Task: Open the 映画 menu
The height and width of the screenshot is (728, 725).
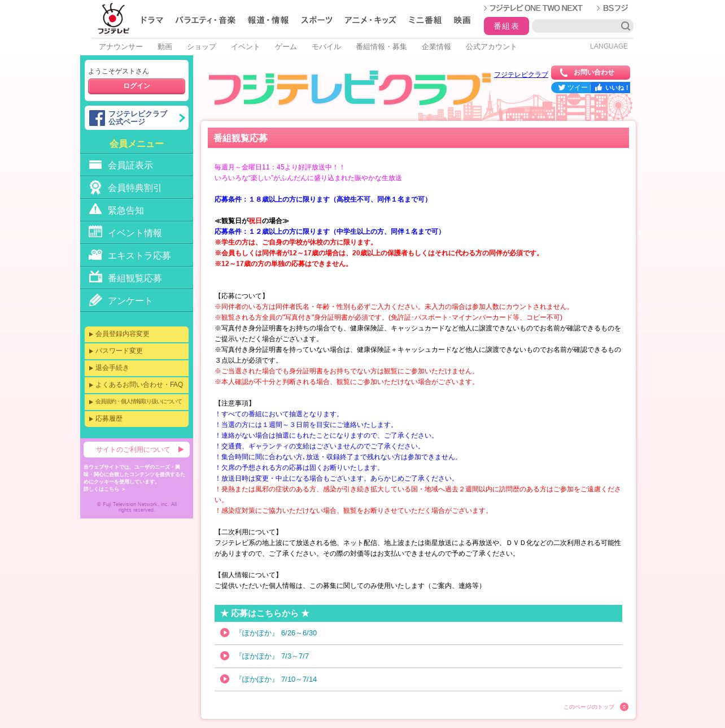Action: click(462, 20)
